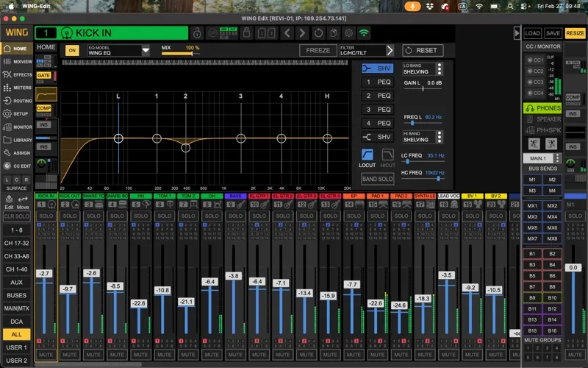Select the BUSES layer

tap(16, 295)
